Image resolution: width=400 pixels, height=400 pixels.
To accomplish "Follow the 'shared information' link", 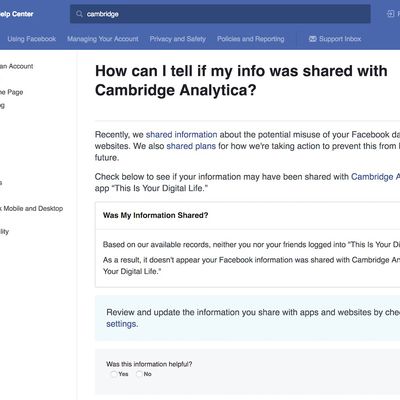I will coord(182,135).
